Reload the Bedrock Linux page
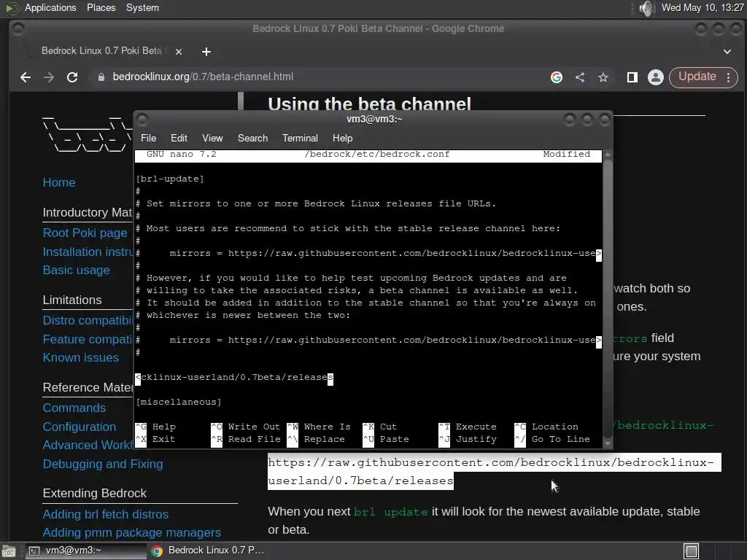 (x=72, y=77)
